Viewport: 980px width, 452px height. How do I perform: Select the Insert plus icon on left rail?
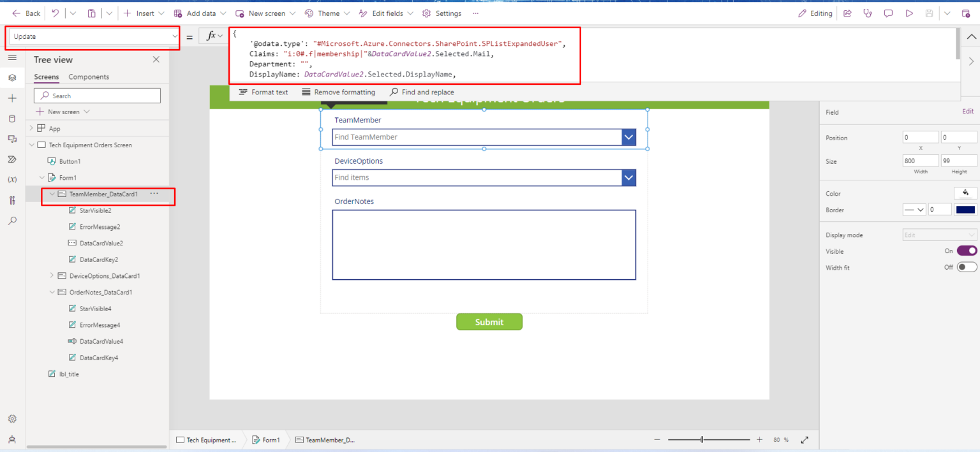[11, 98]
